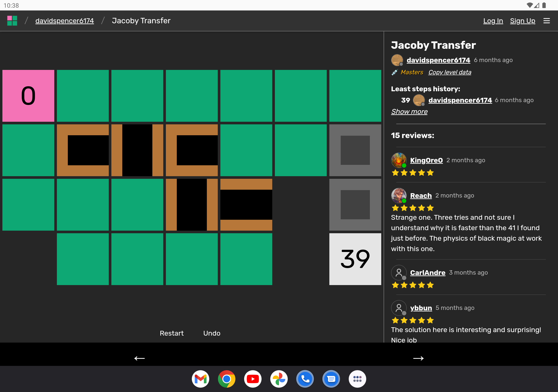The height and width of the screenshot is (392, 558).
Task: Click KingOre0's profile avatar
Action: [399, 160]
